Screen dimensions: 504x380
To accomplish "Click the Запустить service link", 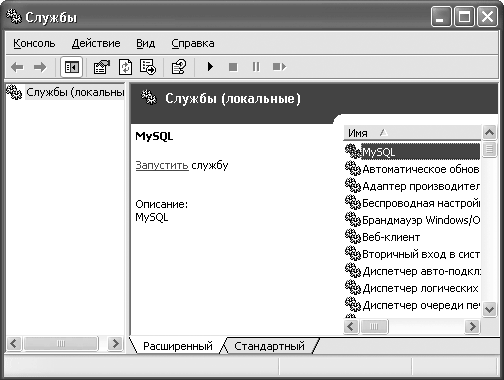I will pyautogui.click(x=162, y=165).
